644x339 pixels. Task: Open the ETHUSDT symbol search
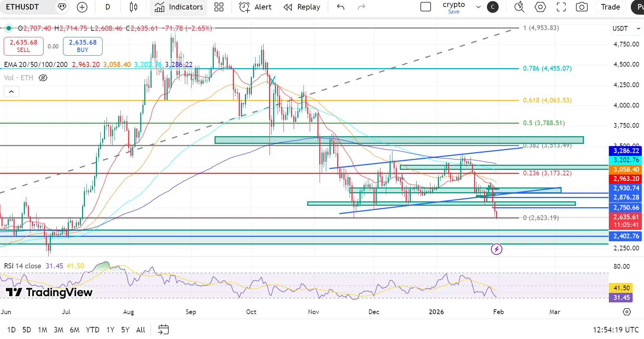coord(22,7)
